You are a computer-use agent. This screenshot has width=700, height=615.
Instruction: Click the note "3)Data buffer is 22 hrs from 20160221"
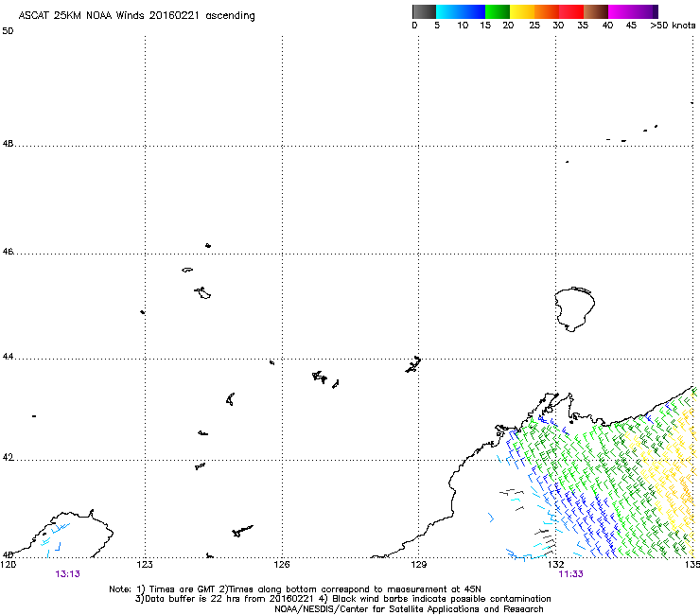click(x=224, y=599)
